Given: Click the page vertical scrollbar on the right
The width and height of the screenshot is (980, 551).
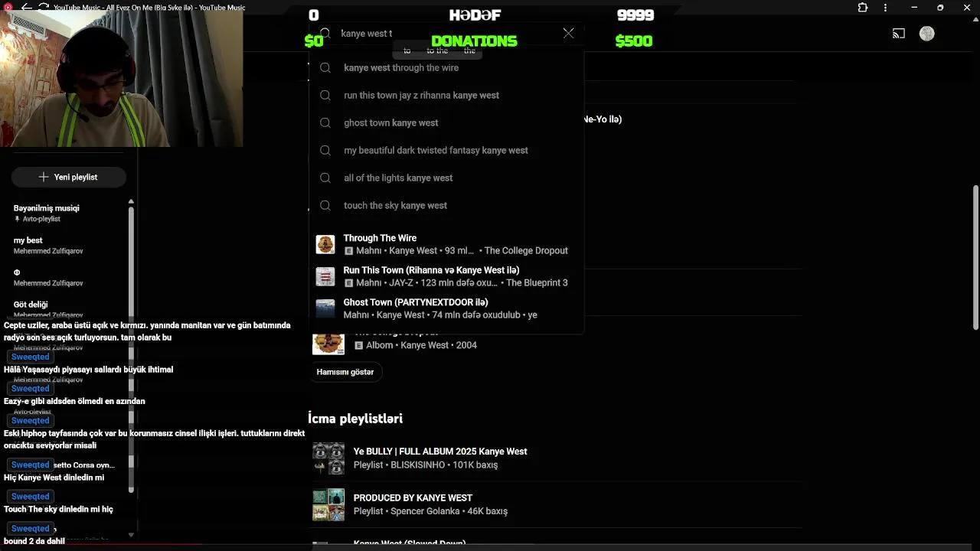Looking at the screenshot, I should [x=975, y=257].
